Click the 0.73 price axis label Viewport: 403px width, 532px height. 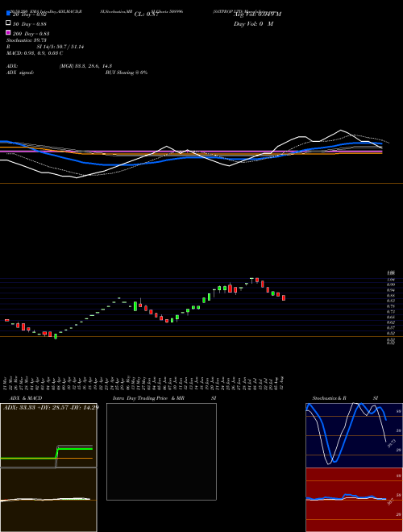(390, 311)
